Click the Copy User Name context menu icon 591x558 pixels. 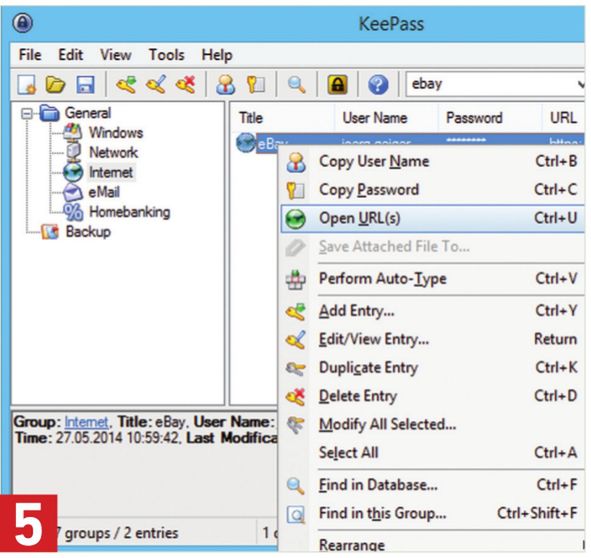click(x=296, y=162)
